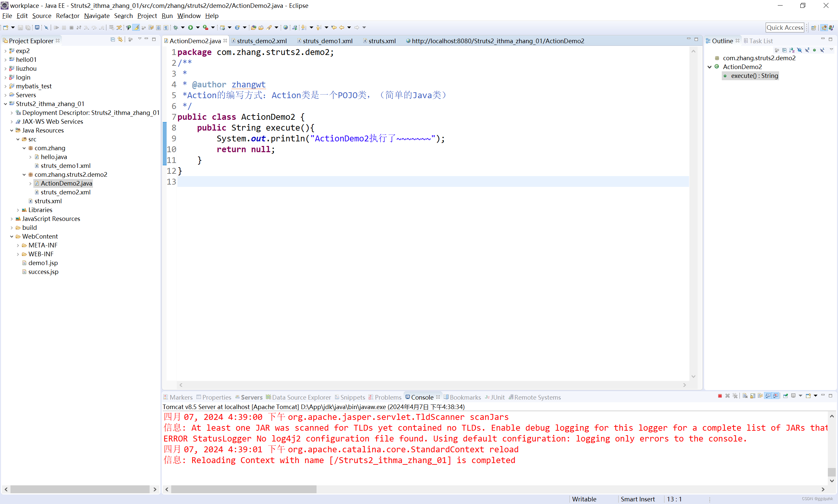Open the Servers view tab
The height and width of the screenshot is (504, 838).
point(249,397)
